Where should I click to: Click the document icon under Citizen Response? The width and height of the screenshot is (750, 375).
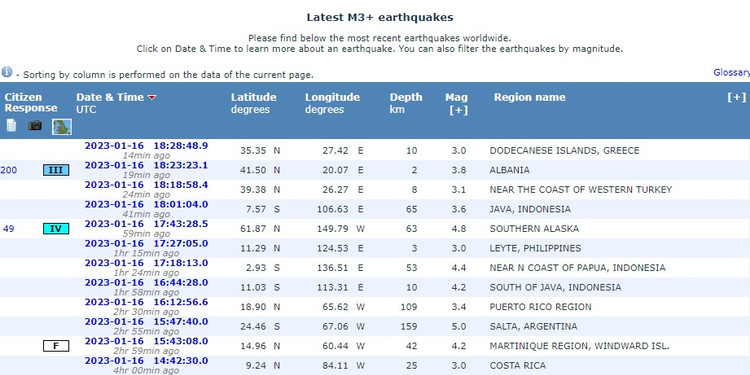11,126
